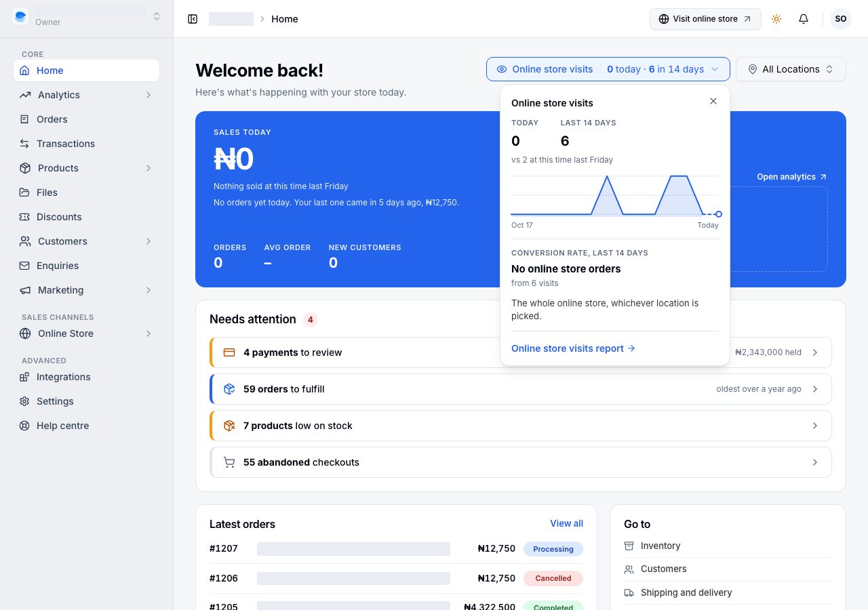Close the Online store visits popover
The image size is (868, 610).
[713, 101]
